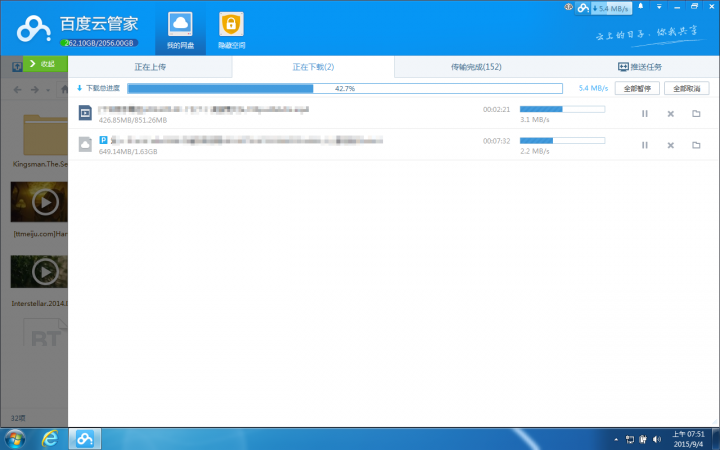Open the 隐藏空间 locked hidden space
This screenshot has height=450, width=720.
click(x=231, y=31)
